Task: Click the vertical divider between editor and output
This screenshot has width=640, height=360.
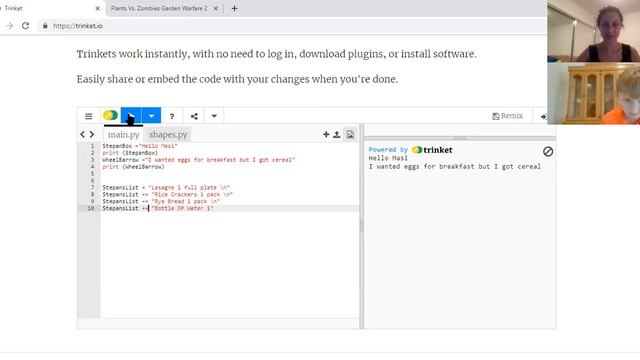Action: [x=361, y=226]
